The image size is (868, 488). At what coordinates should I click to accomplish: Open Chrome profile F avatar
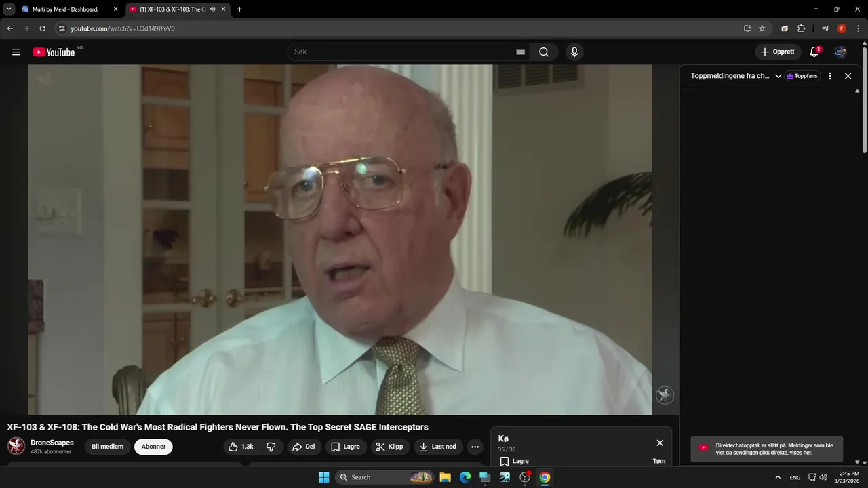click(x=842, y=28)
